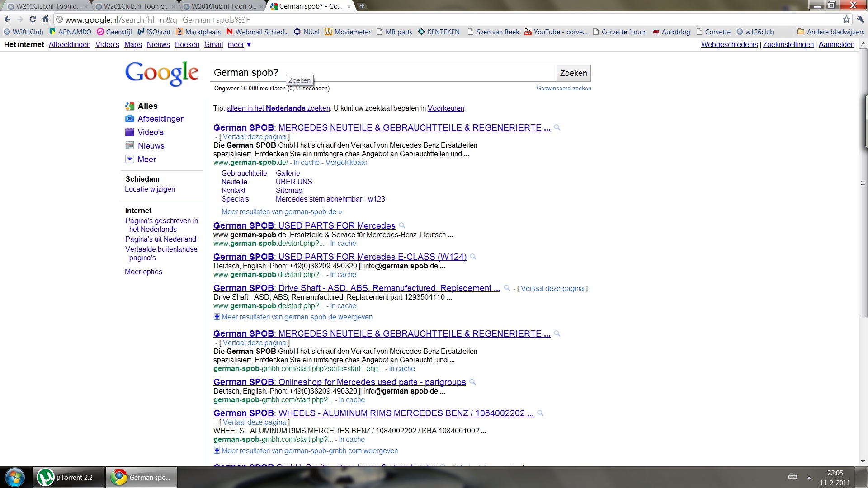Open the NU.nl bookmark
868x488 pixels.
tap(307, 32)
